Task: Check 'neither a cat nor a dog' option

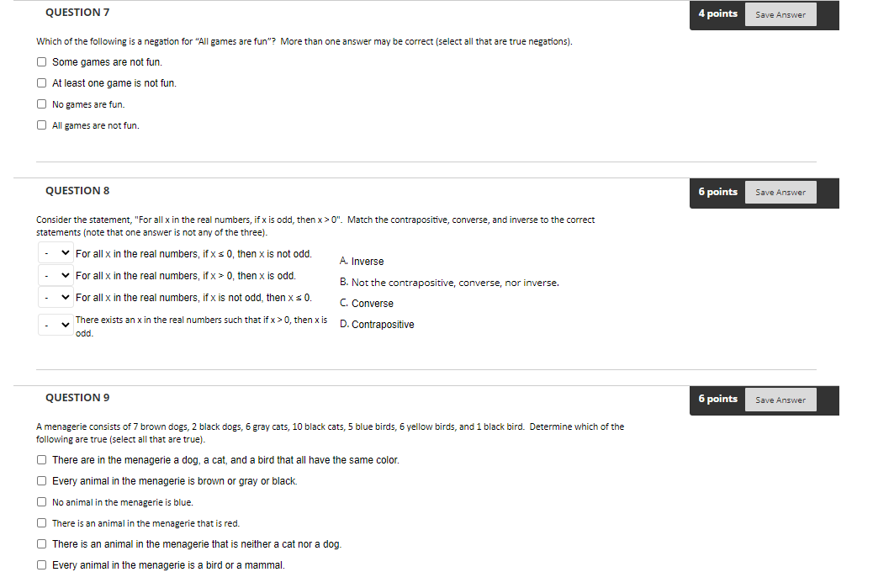Action: coord(42,544)
